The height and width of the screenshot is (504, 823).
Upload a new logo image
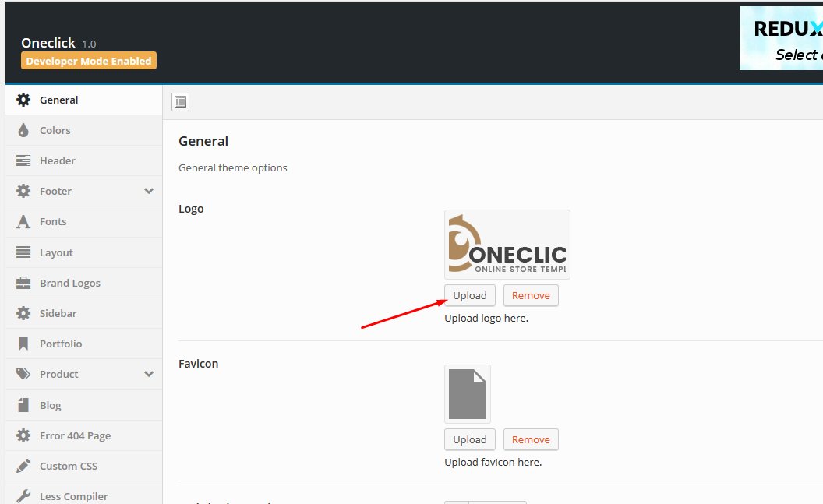(x=469, y=295)
